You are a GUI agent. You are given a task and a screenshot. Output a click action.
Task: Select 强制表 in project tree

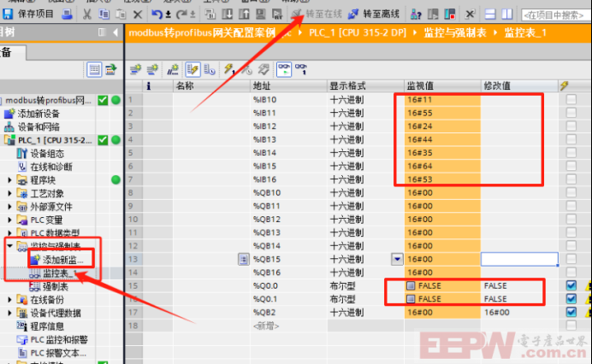56,287
